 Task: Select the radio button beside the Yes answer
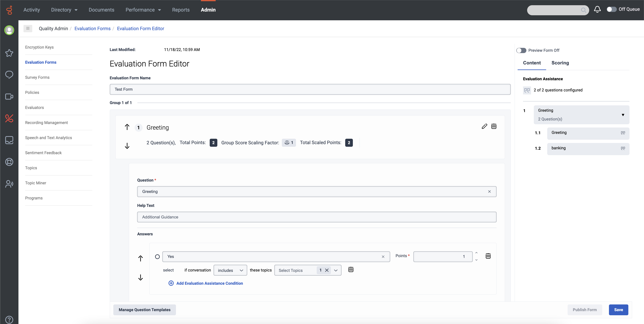tap(157, 257)
